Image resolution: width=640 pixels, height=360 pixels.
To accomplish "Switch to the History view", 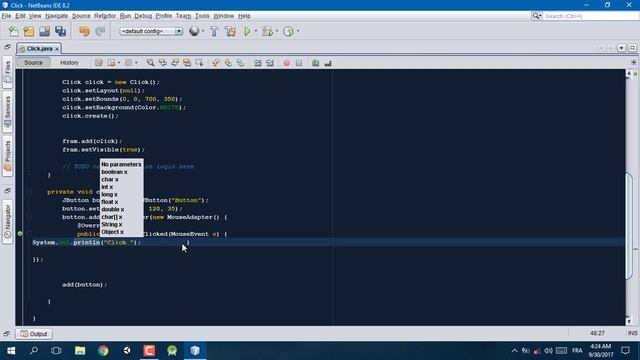I will [x=69, y=62].
